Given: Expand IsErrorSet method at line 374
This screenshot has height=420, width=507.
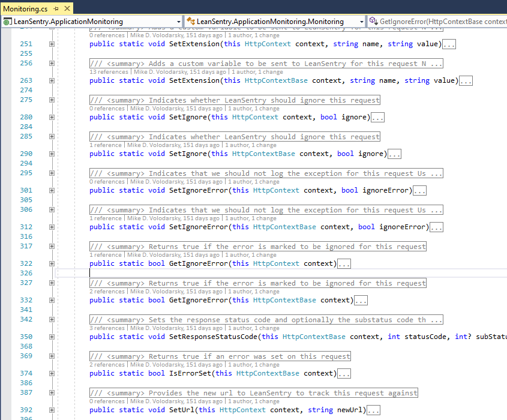Looking at the screenshot, I should tap(52, 373).
